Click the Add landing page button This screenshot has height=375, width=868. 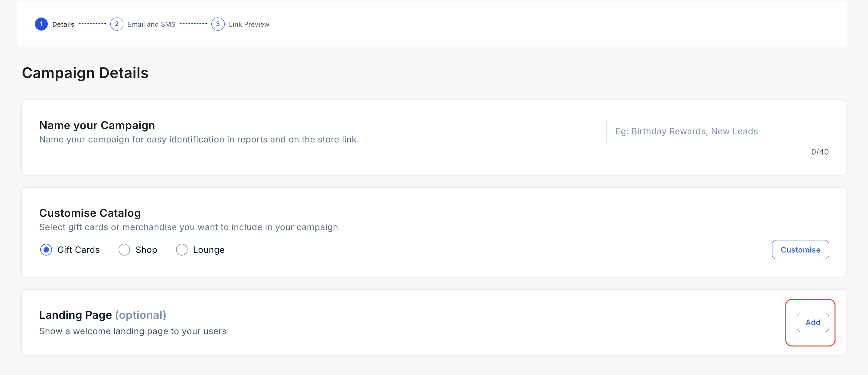(x=813, y=322)
